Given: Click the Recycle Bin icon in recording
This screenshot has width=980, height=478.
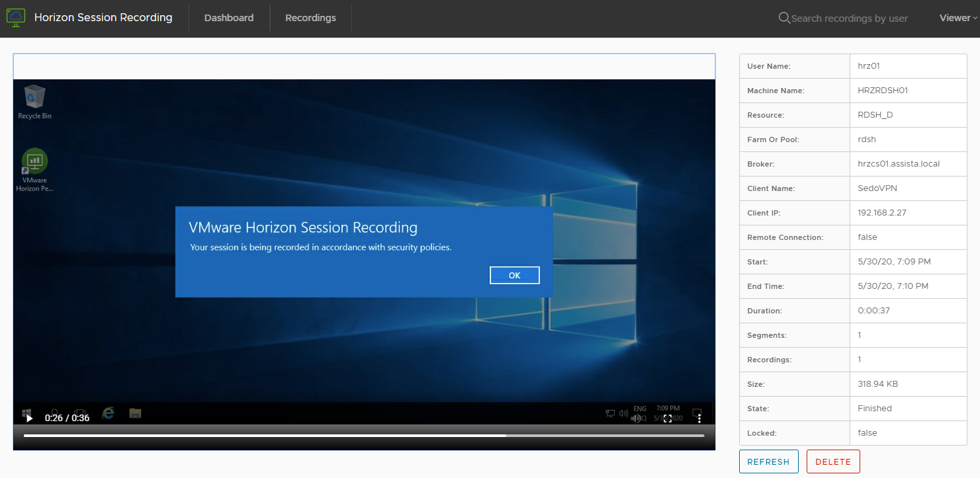Looking at the screenshot, I should (x=34, y=102).
